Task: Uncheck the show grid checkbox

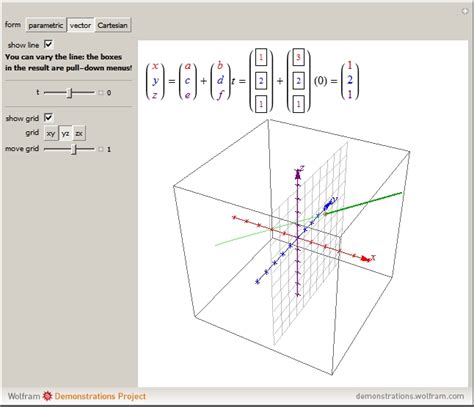Action: pyautogui.click(x=49, y=117)
